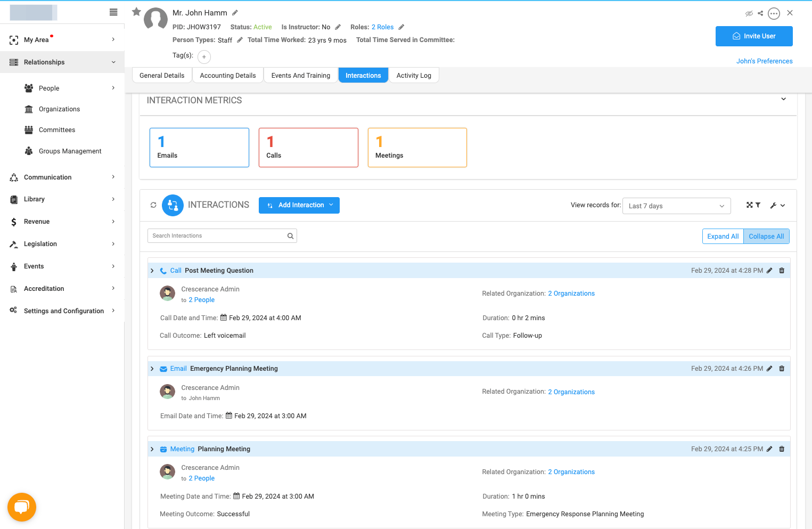Open the Events And Training tab
Screen dimensions: 812x529
[301, 76]
